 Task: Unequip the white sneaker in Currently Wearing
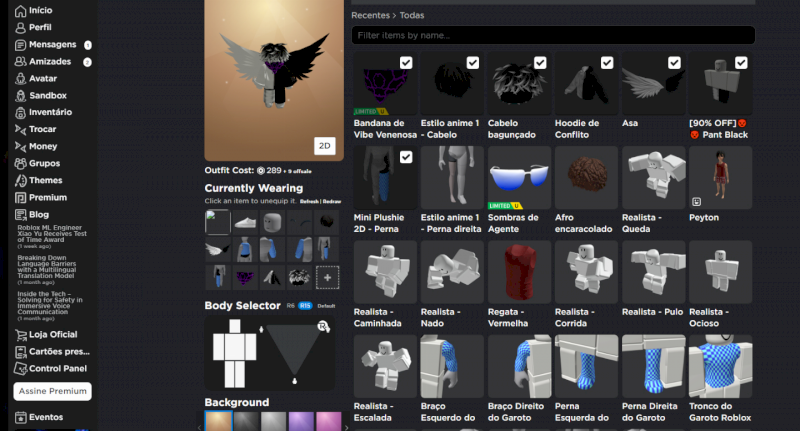pyautogui.click(x=245, y=222)
